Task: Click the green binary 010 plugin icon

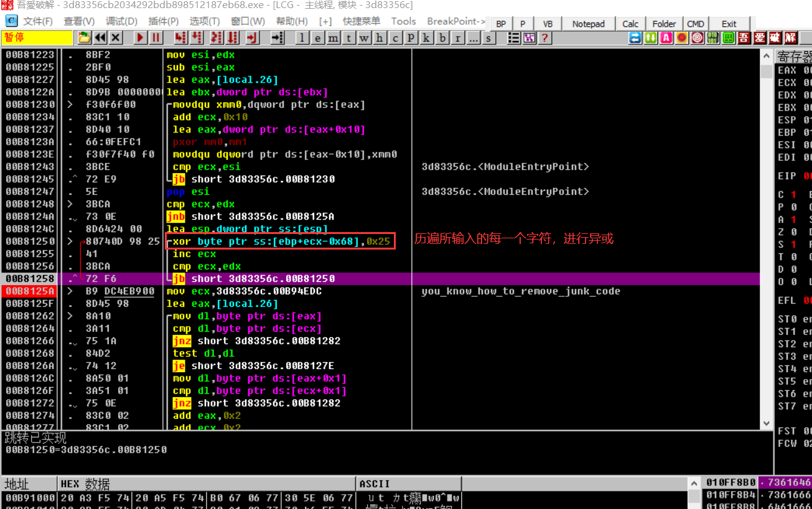Action: click(713, 38)
